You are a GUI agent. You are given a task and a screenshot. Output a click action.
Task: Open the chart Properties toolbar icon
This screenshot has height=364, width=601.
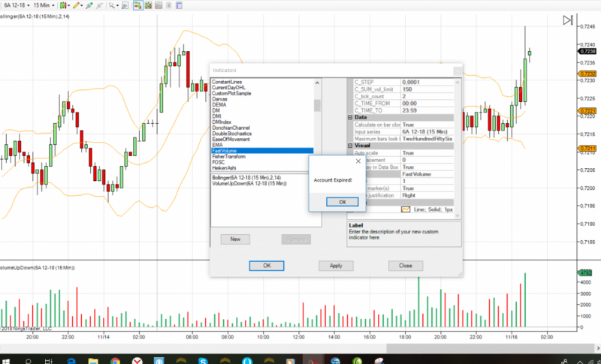[x=179, y=5]
